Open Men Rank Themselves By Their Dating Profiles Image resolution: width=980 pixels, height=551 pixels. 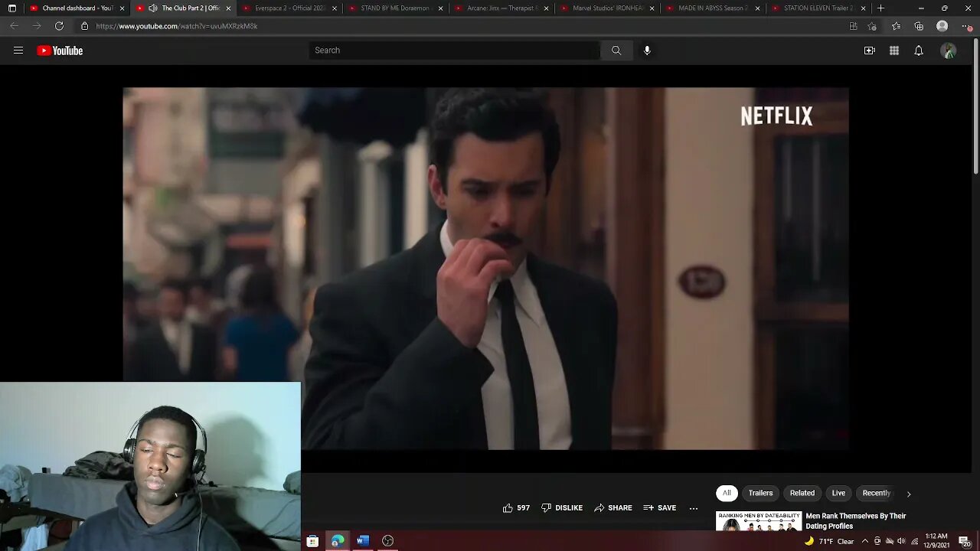pos(855,521)
